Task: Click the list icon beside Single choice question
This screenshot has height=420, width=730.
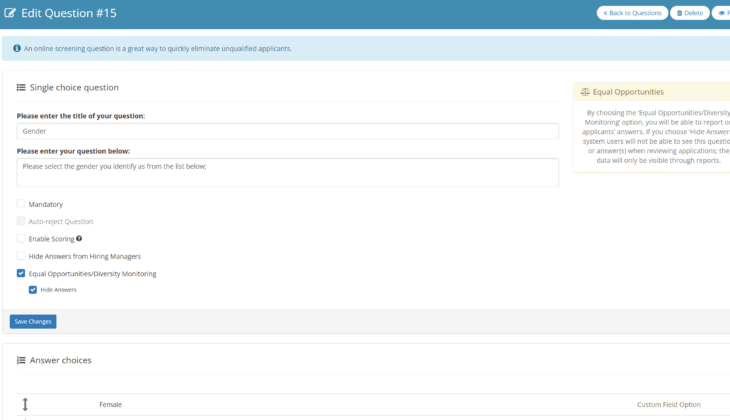Action: (21, 88)
